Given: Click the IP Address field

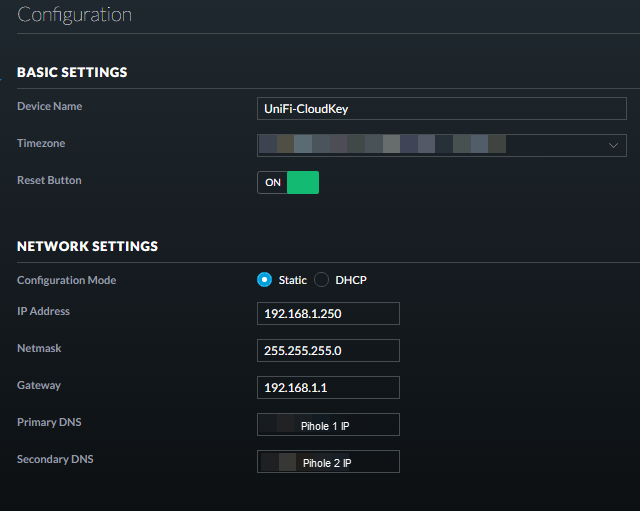Looking at the screenshot, I should click(x=328, y=313).
